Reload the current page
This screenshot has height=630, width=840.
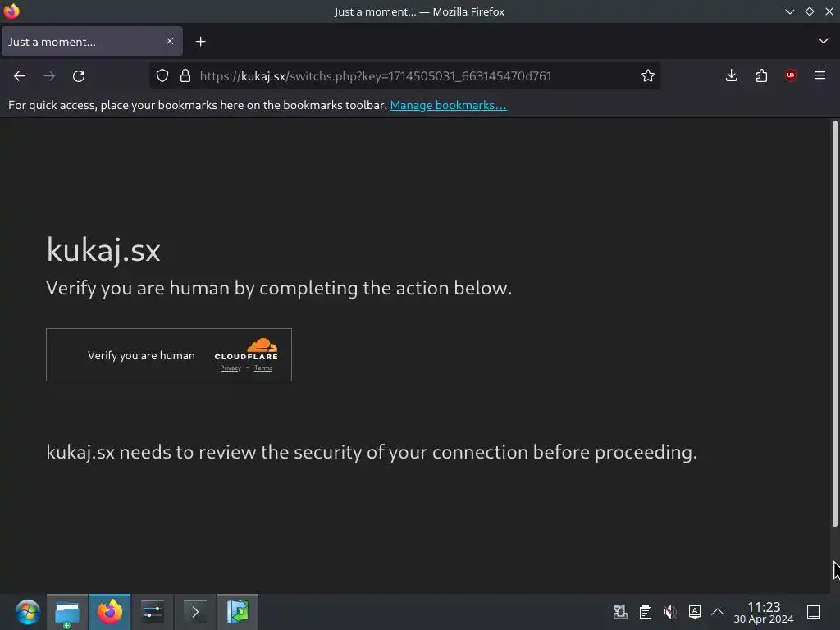79,76
